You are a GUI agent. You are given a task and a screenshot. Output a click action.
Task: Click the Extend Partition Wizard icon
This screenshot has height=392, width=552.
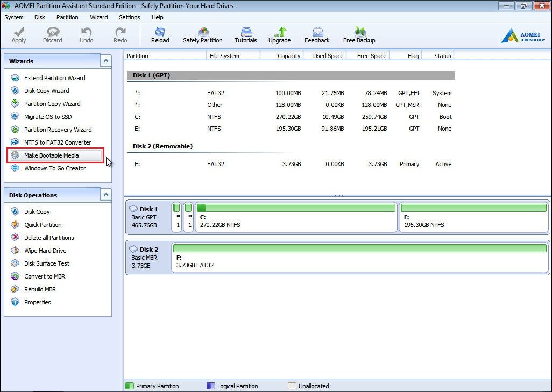15,78
